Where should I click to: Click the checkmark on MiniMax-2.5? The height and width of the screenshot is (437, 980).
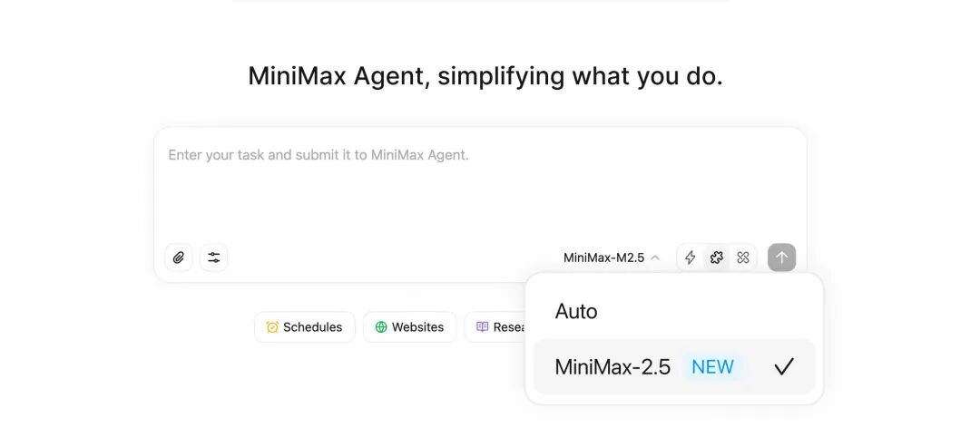click(x=784, y=366)
